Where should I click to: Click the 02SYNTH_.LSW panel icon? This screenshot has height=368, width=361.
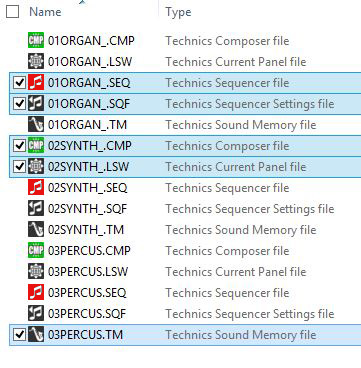(x=36, y=166)
